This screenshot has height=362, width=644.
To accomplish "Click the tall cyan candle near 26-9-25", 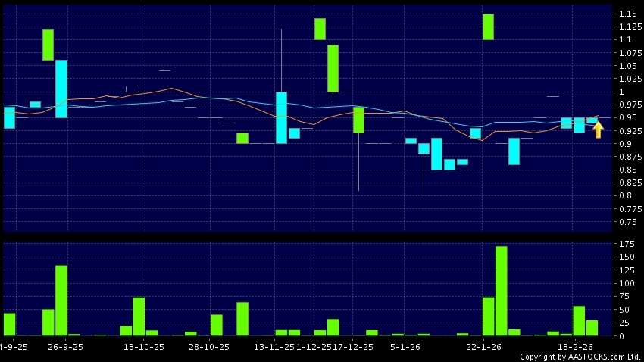I will tap(61, 89).
